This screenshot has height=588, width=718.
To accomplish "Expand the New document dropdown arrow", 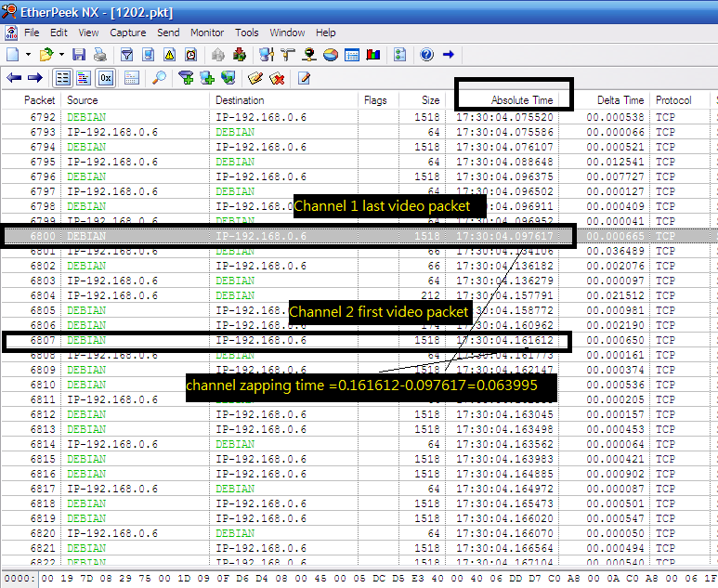I will click(x=29, y=55).
